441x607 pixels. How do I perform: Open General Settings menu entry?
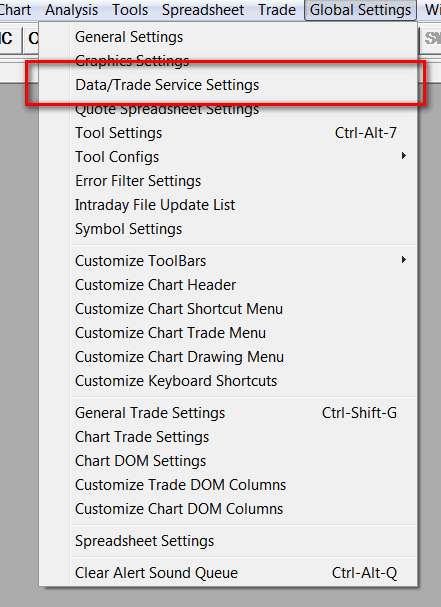tap(228, 37)
